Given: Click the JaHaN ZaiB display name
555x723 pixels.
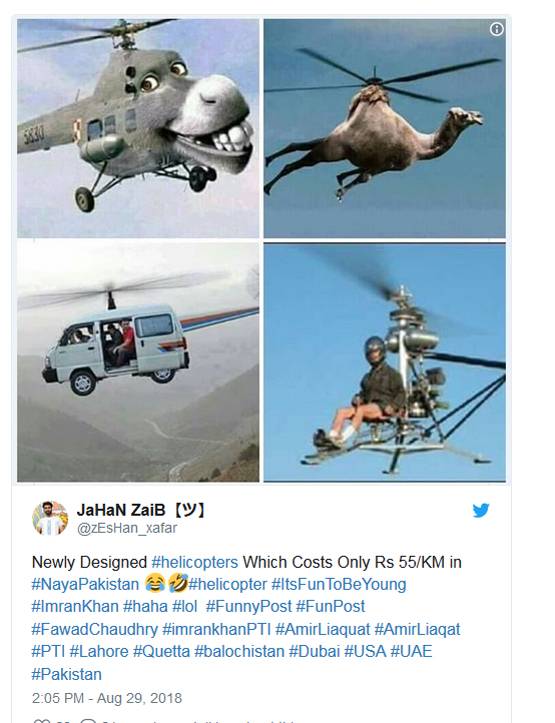Looking at the screenshot, I should point(141,510).
